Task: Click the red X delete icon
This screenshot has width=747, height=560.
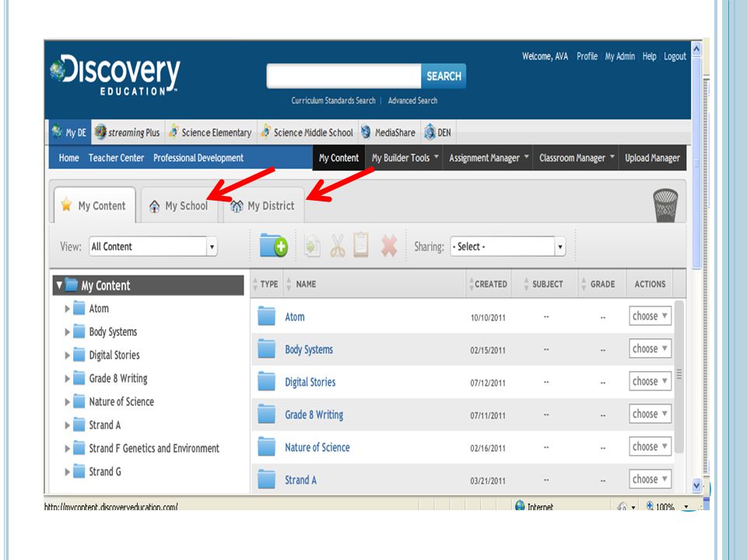Action: (389, 247)
